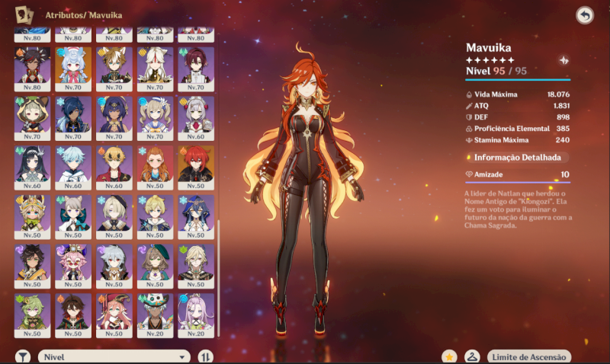Select Sigewinne with the gold background
This screenshot has height=364, width=610.
click(x=73, y=69)
